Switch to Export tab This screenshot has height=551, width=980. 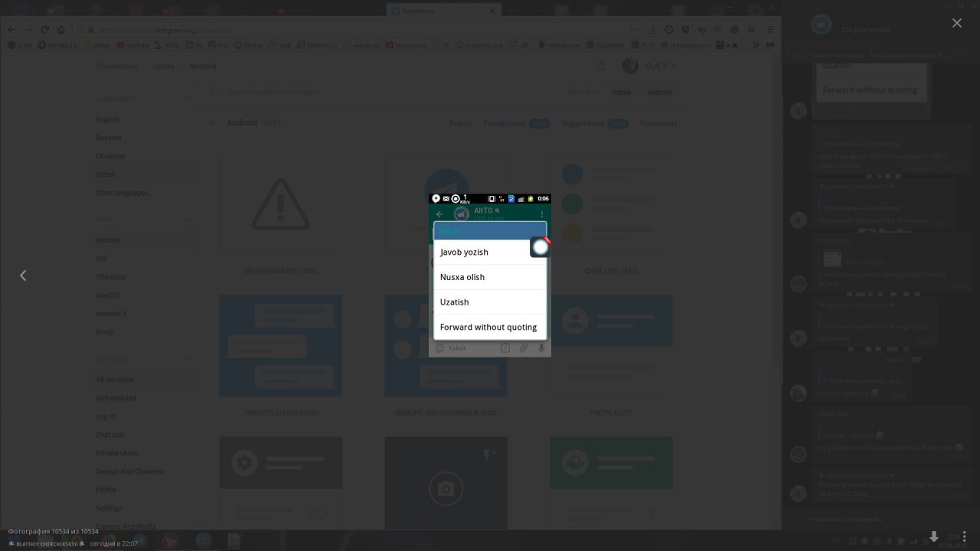click(460, 123)
